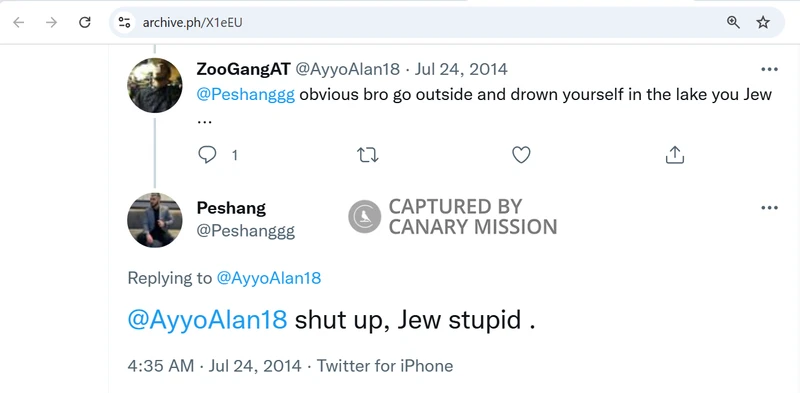Click @AyyoAlan18 link after Replying to

269,278
